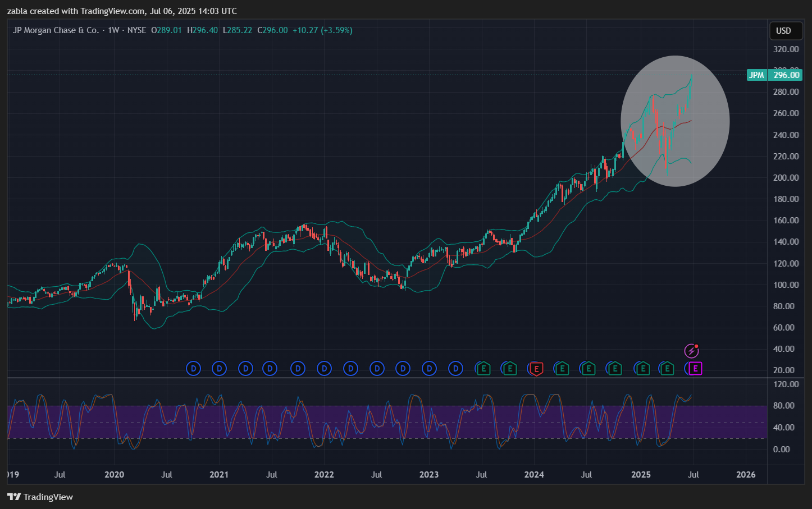Click the 2026 label on time axis

746,475
